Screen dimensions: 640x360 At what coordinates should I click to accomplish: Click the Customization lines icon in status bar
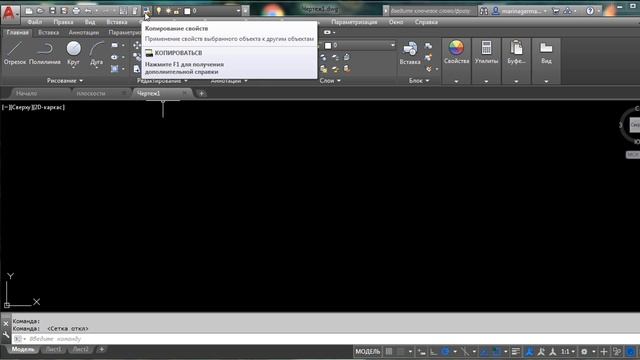coord(516,351)
